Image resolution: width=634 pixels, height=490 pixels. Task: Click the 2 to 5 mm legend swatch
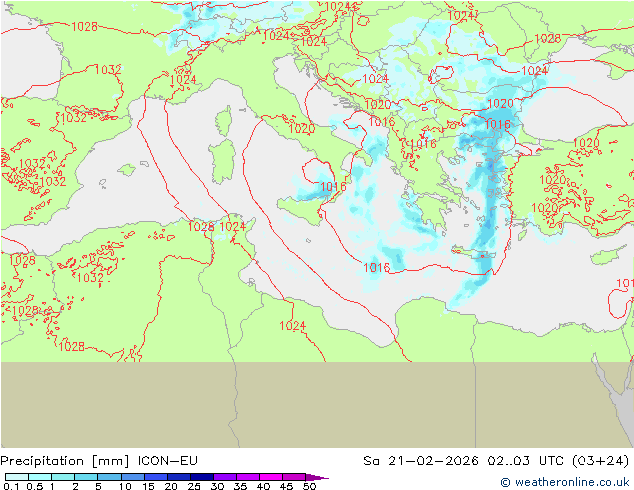click(x=86, y=477)
